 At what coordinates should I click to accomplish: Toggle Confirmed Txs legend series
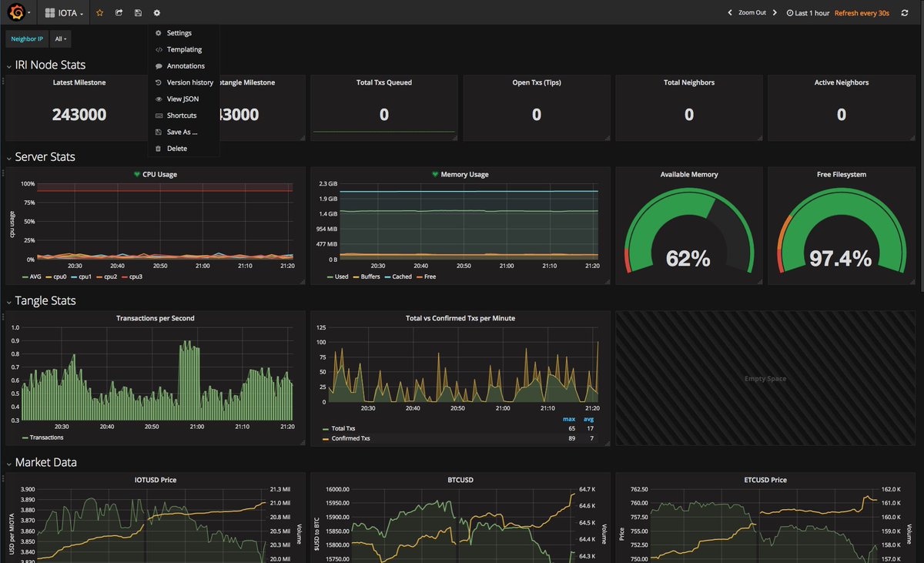pos(346,438)
